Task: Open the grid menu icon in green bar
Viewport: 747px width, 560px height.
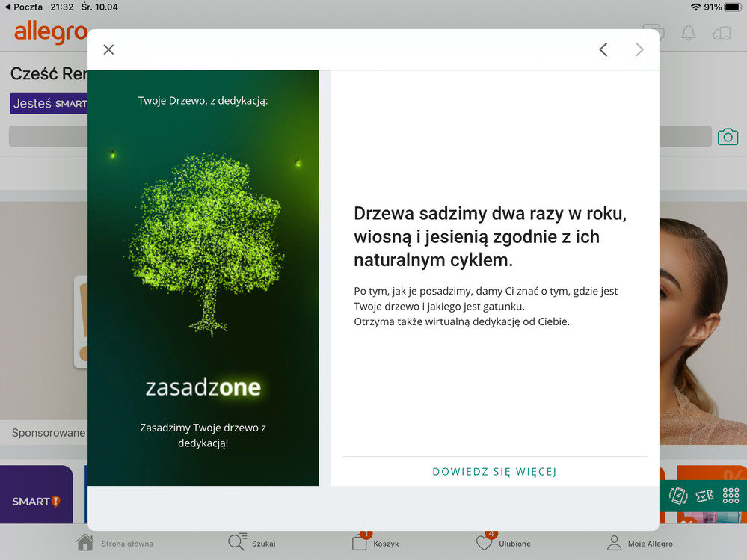Action: pyautogui.click(x=731, y=496)
